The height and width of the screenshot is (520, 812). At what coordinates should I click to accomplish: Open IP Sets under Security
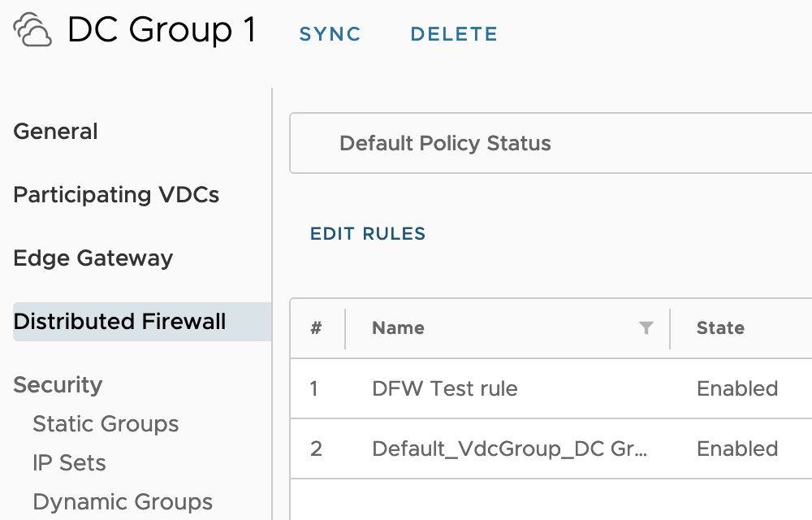(x=69, y=463)
